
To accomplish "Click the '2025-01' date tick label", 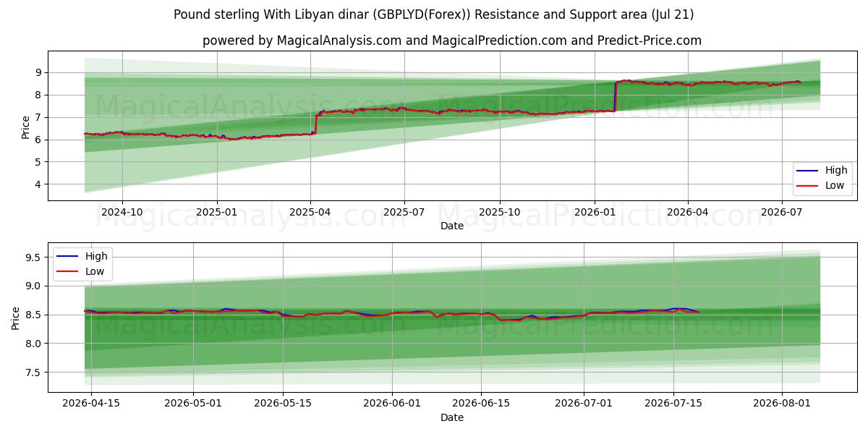I will tap(217, 212).
